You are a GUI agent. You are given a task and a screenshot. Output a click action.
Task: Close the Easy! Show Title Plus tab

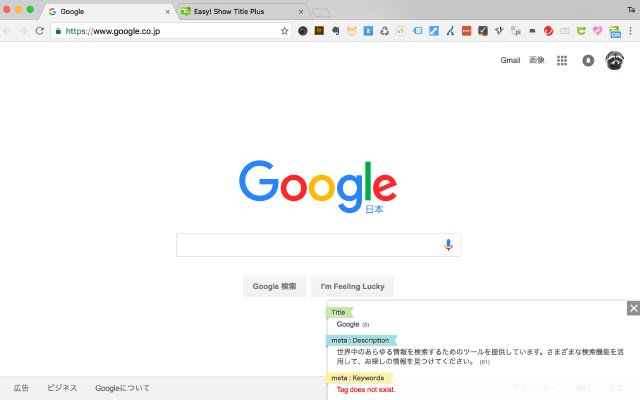[x=301, y=12]
